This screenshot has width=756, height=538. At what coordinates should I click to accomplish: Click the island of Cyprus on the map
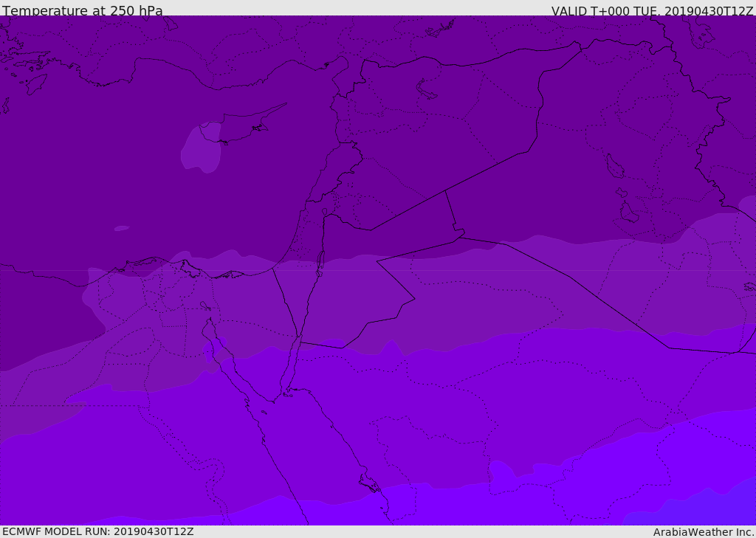[x=236, y=125]
